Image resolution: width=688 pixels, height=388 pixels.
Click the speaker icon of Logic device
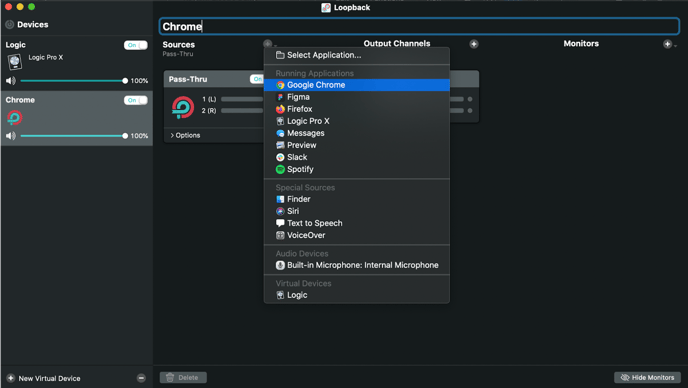pos(11,81)
